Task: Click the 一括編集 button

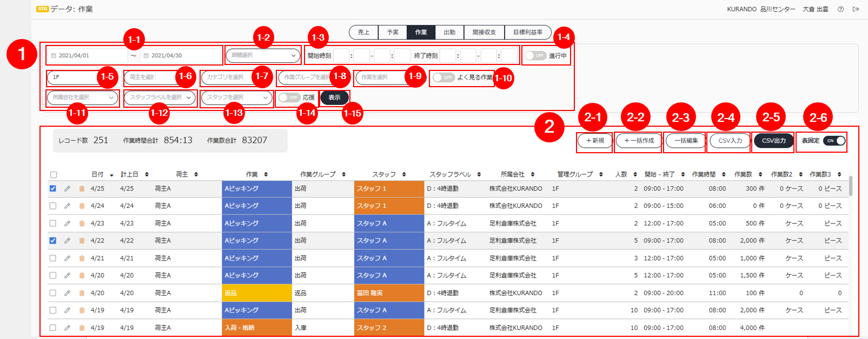Action: pyautogui.click(x=686, y=141)
